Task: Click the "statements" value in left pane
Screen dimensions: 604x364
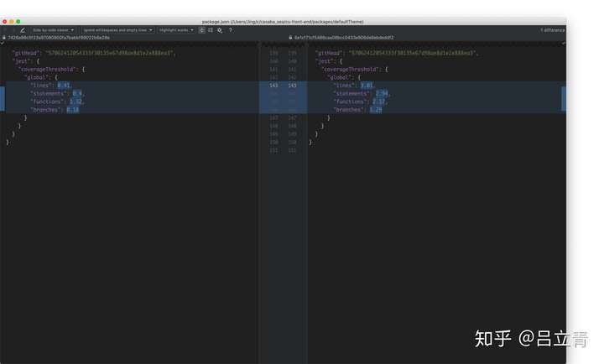Action: 77,93
